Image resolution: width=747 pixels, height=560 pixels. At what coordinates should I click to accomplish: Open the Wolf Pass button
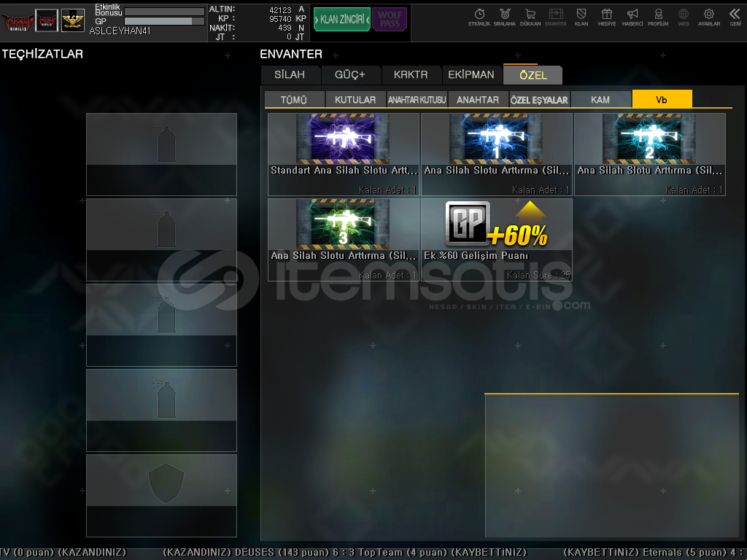pyautogui.click(x=390, y=20)
